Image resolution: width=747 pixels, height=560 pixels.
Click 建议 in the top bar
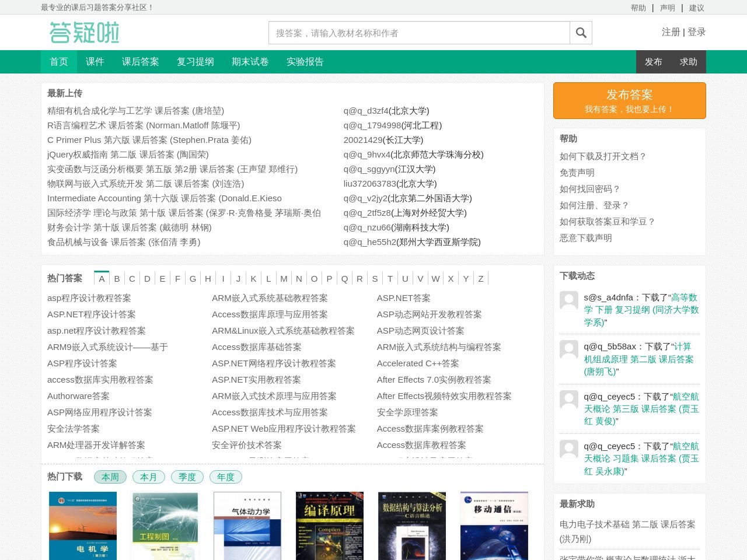click(697, 8)
